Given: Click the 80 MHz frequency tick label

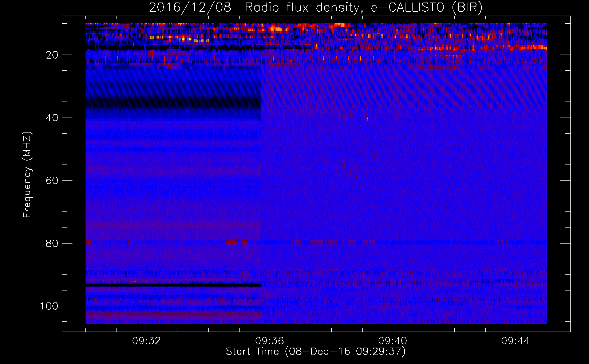Looking at the screenshot, I should coord(52,244).
